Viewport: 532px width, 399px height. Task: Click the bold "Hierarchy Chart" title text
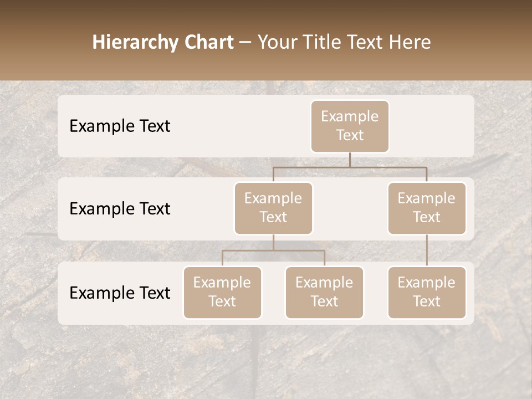tap(162, 42)
